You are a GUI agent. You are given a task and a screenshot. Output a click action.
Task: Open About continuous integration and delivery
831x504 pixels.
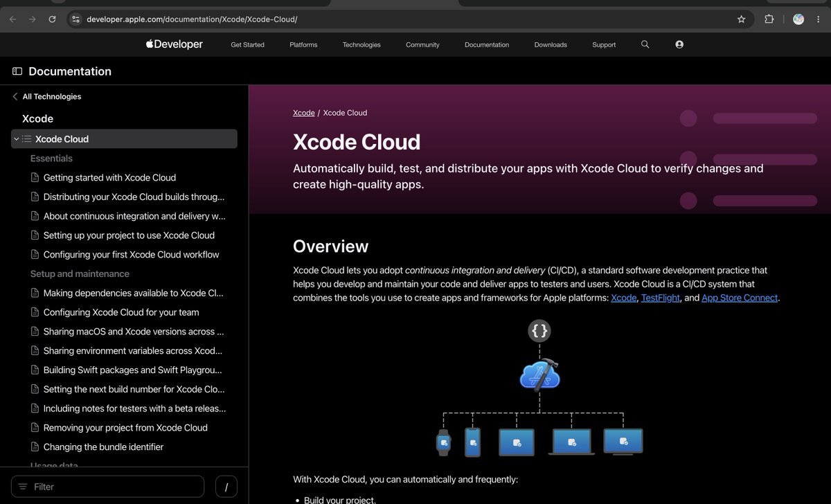click(x=134, y=217)
